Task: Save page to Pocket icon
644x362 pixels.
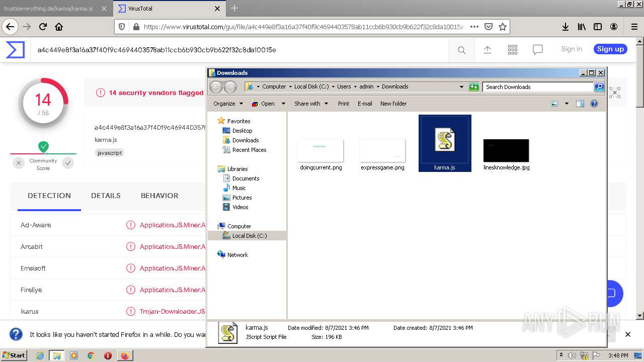Action: [488, 27]
